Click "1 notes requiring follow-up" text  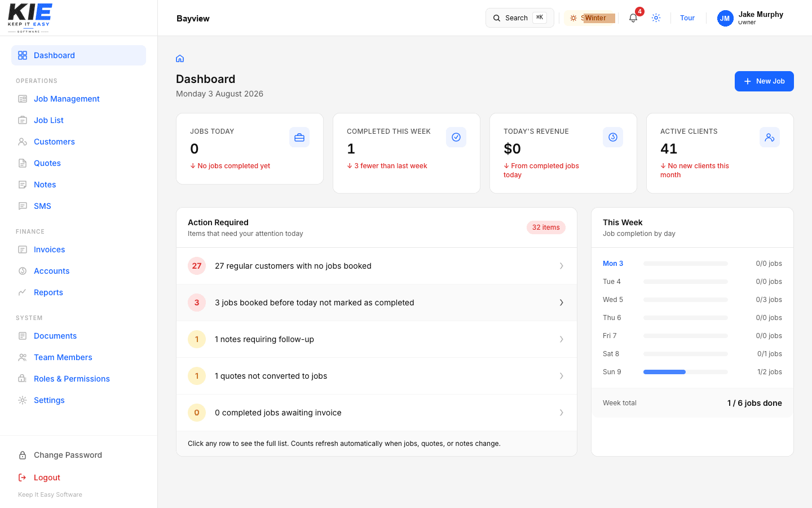[264, 339]
